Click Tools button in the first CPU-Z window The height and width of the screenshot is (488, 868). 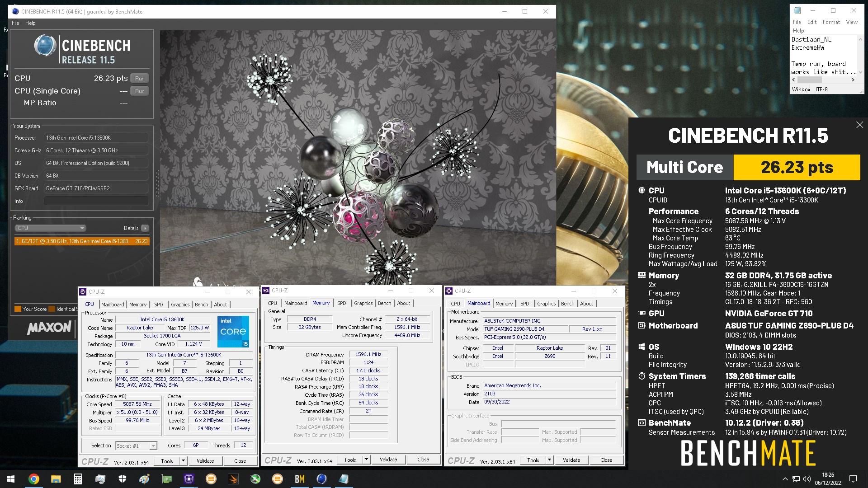(x=167, y=461)
